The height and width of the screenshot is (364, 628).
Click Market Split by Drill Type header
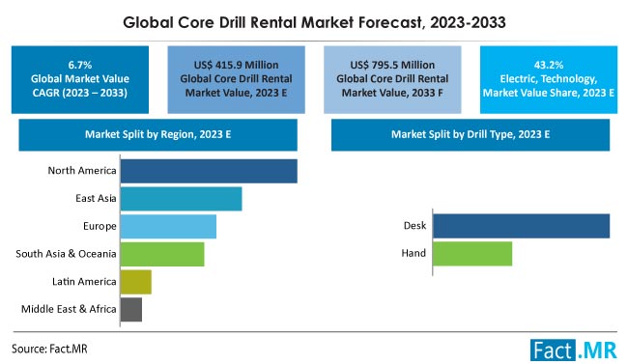471,134
